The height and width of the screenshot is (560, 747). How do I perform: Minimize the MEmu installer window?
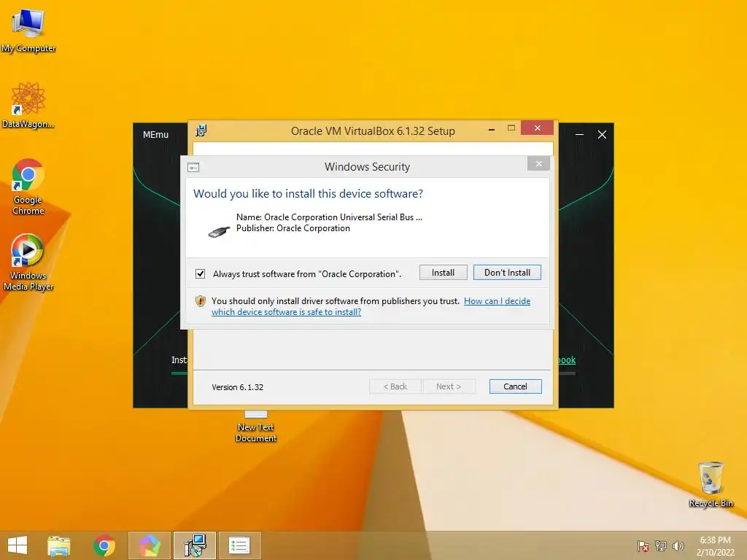579,135
